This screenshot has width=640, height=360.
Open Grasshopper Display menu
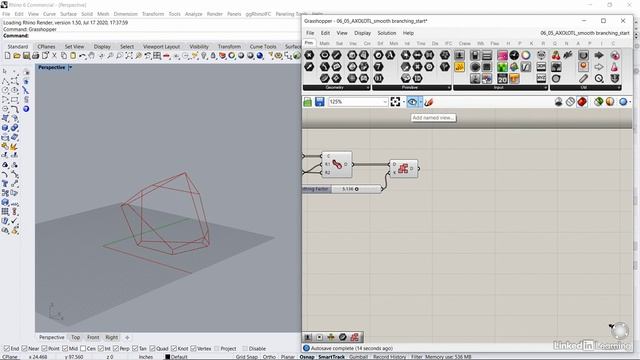362,33
